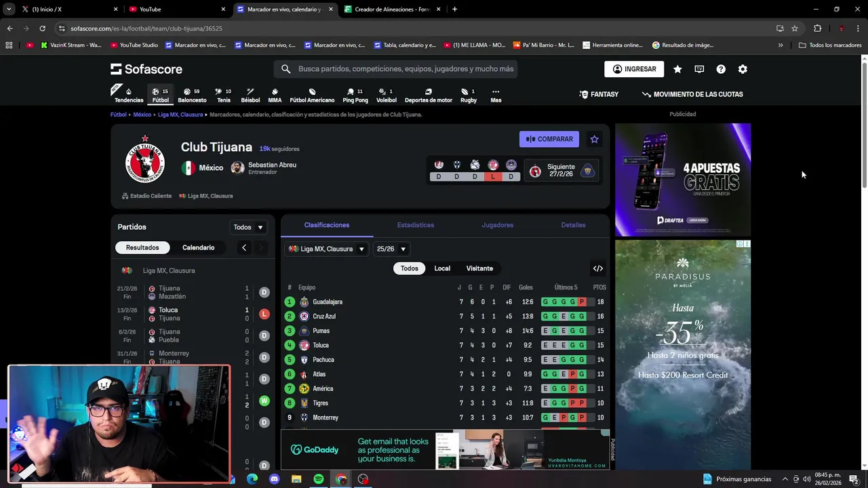Screen dimensions: 868x488
Task: Open the help question mark icon
Action: point(721,69)
